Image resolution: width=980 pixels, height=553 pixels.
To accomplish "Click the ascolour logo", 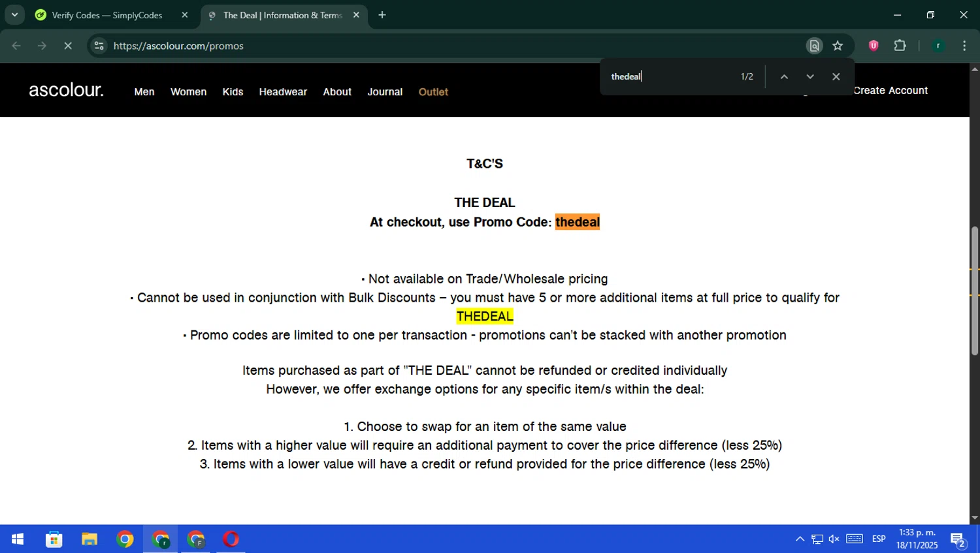I will click(x=66, y=89).
